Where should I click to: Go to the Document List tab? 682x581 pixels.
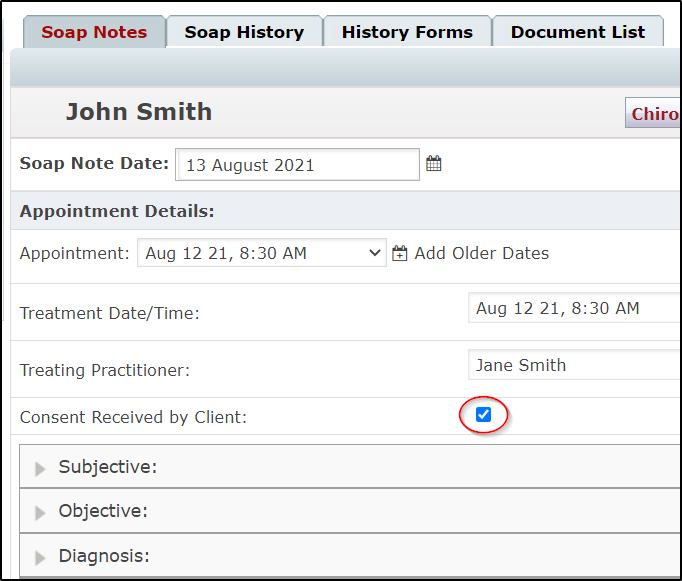point(578,32)
